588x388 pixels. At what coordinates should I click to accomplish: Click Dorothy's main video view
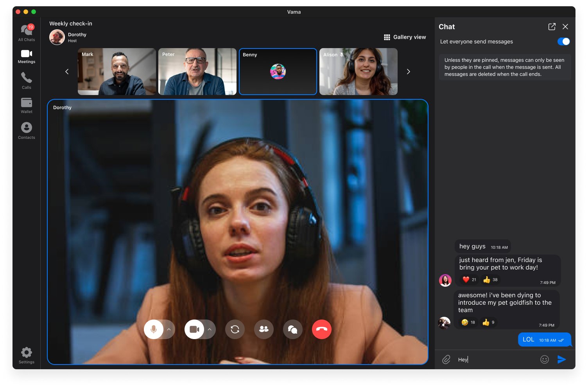click(x=238, y=232)
